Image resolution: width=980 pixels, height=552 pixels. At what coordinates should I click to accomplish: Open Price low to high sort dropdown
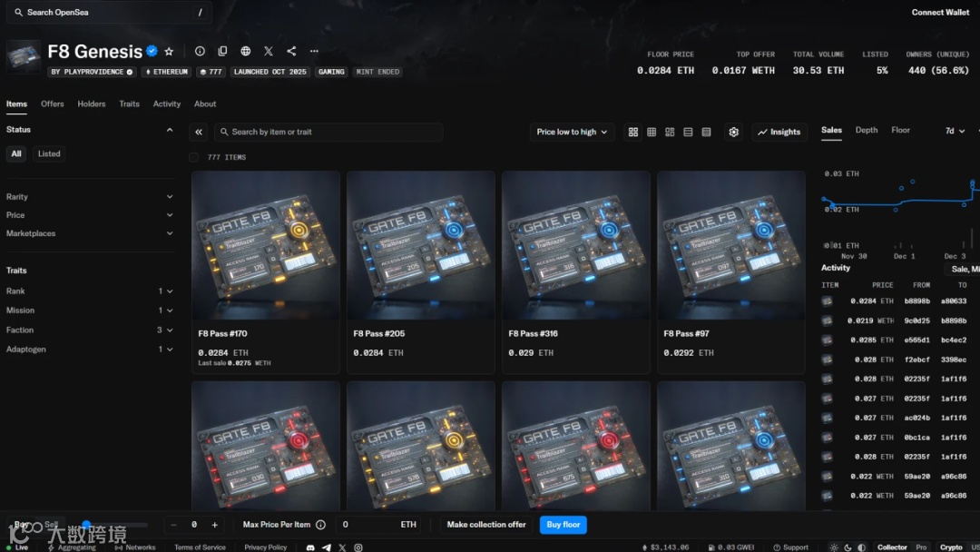click(572, 132)
